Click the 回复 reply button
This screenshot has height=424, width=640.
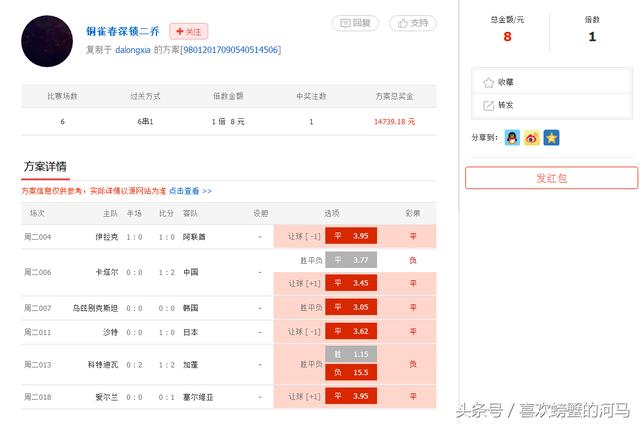click(355, 23)
